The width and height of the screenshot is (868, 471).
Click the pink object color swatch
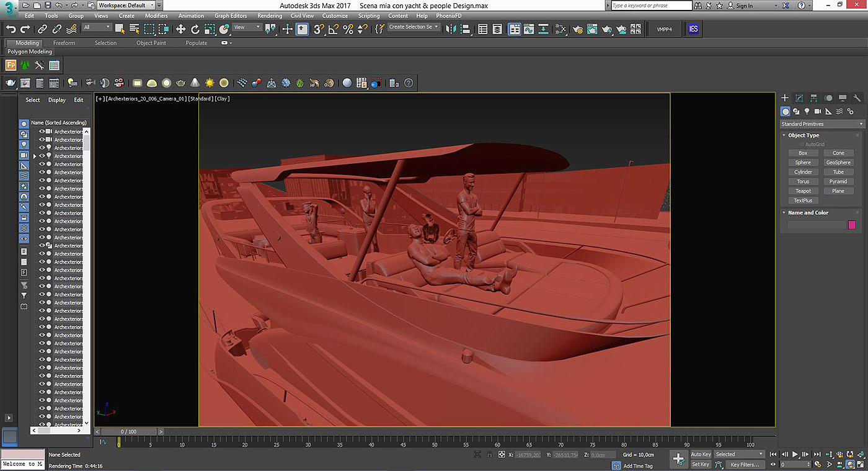coord(852,225)
